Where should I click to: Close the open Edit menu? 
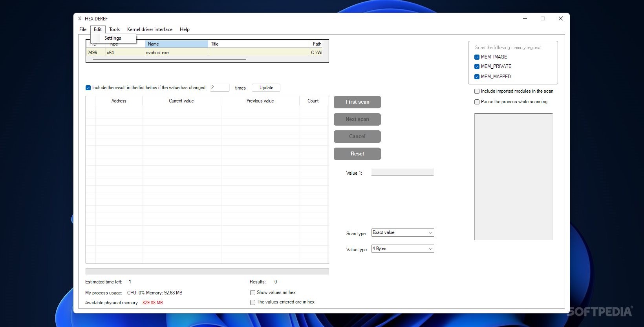click(98, 29)
